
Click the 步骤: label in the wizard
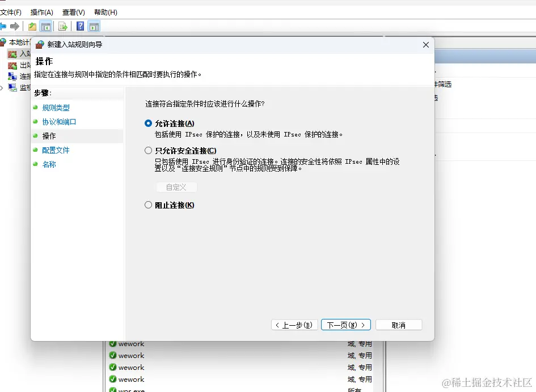(x=43, y=93)
